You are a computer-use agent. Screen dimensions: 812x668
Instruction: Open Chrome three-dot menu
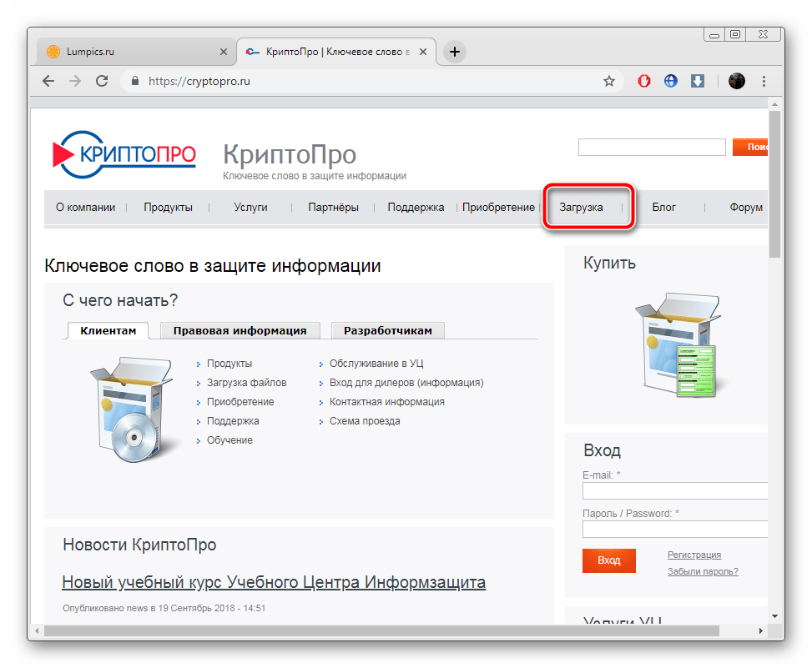(x=764, y=81)
